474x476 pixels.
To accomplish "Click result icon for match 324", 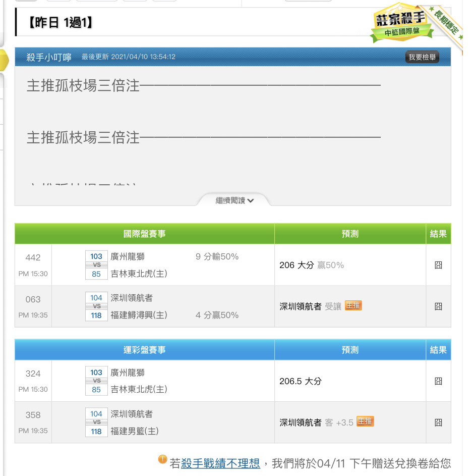I will [x=438, y=381].
